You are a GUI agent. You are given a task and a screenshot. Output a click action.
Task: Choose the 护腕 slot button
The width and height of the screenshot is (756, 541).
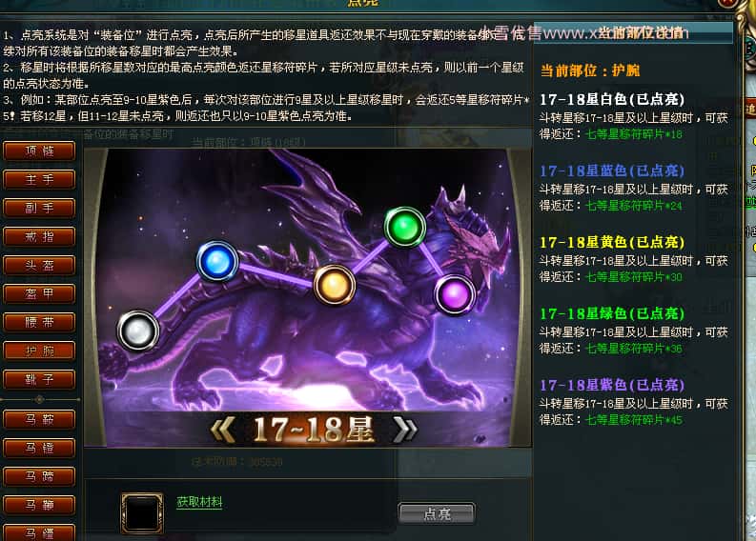pos(39,351)
